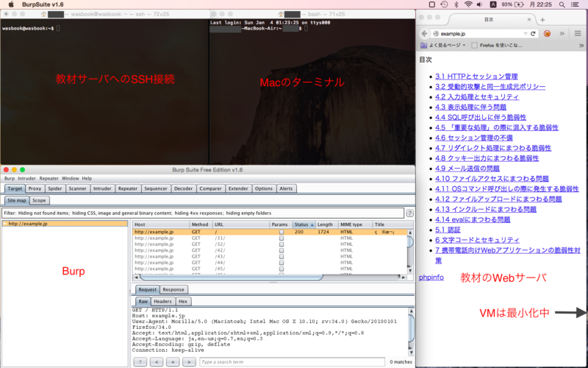Open よく見るページ bookmarks dropdown
Image resolution: width=588 pixels, height=368 pixels.
coord(443,46)
